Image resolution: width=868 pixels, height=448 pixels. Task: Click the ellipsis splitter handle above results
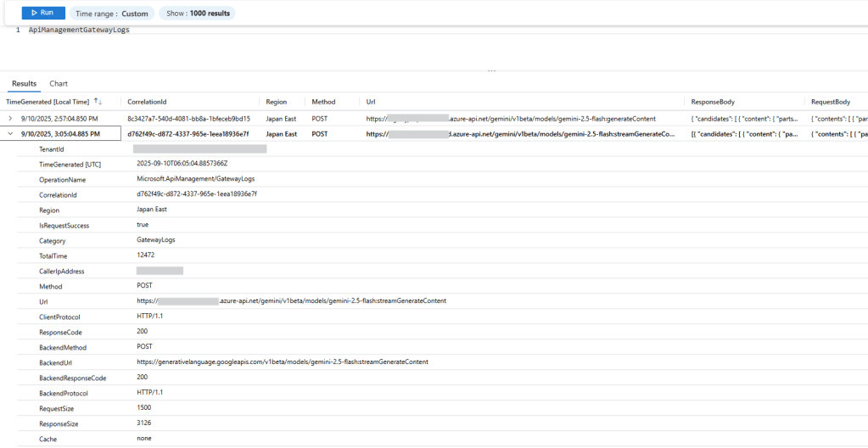click(491, 71)
